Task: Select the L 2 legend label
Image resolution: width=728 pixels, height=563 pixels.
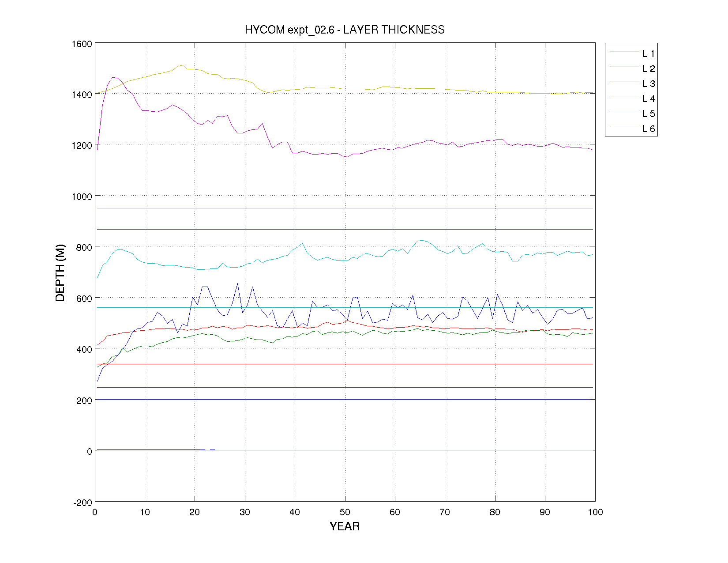Action: coord(648,69)
